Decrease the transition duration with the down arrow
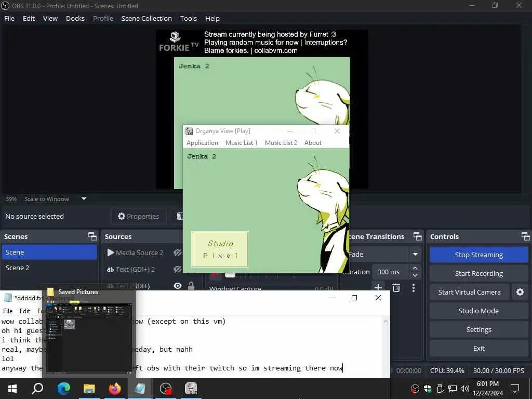Viewport: 532px width, 399px height. [x=415, y=275]
